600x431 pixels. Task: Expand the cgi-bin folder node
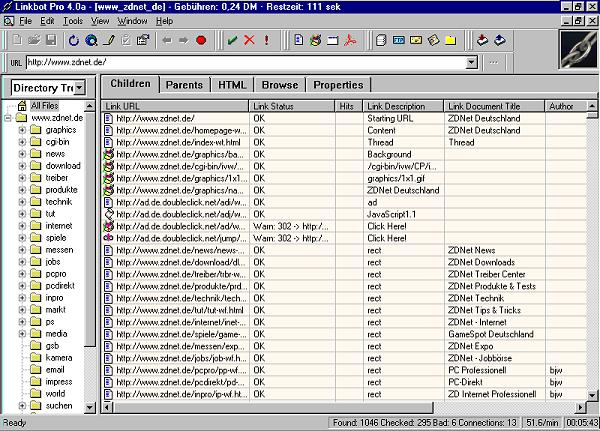pyautogui.click(x=22, y=142)
